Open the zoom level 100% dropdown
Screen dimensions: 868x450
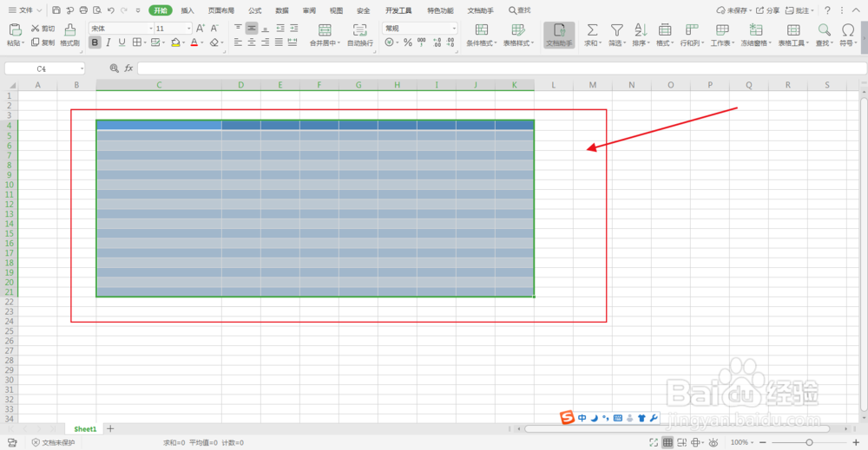tap(742, 442)
